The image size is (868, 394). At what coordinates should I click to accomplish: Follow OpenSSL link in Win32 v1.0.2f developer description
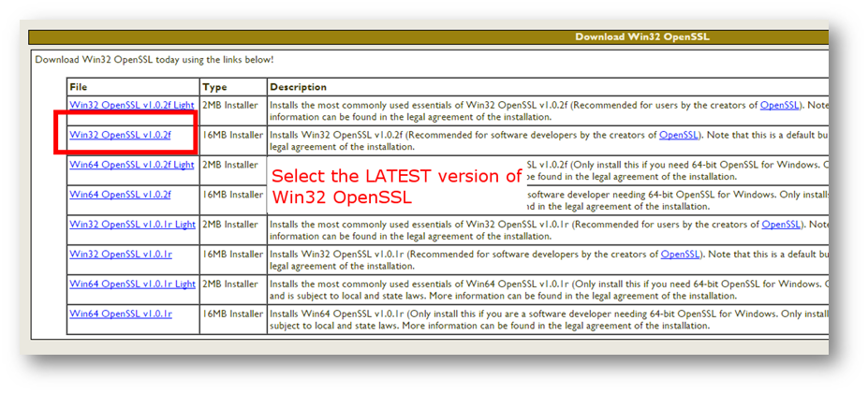[679, 135]
